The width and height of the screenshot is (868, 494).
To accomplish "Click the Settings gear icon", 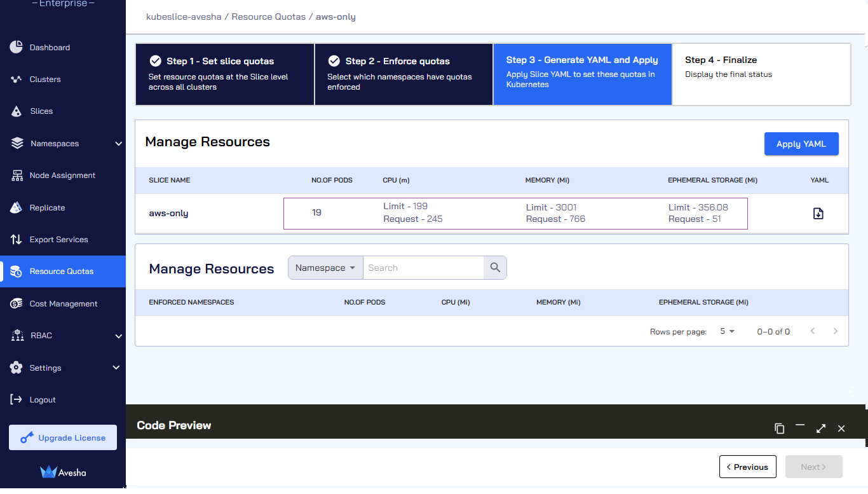I will pyautogui.click(x=17, y=367).
